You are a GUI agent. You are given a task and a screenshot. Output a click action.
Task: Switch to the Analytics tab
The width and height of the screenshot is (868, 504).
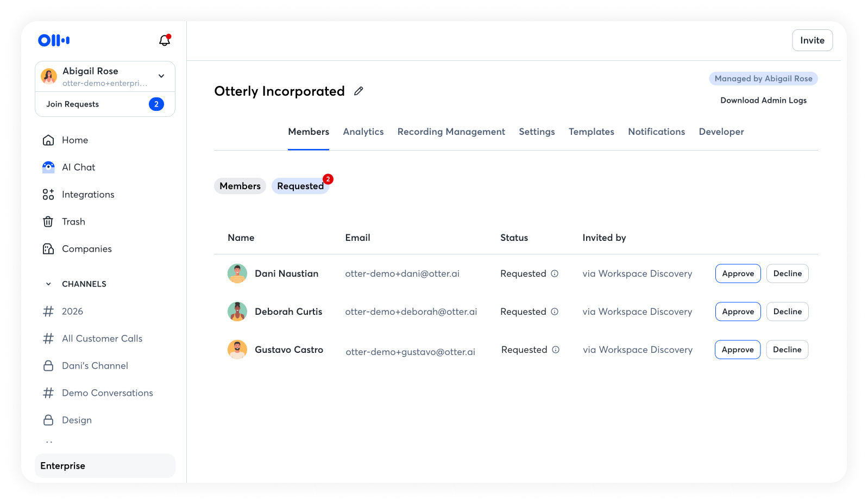[x=363, y=132]
